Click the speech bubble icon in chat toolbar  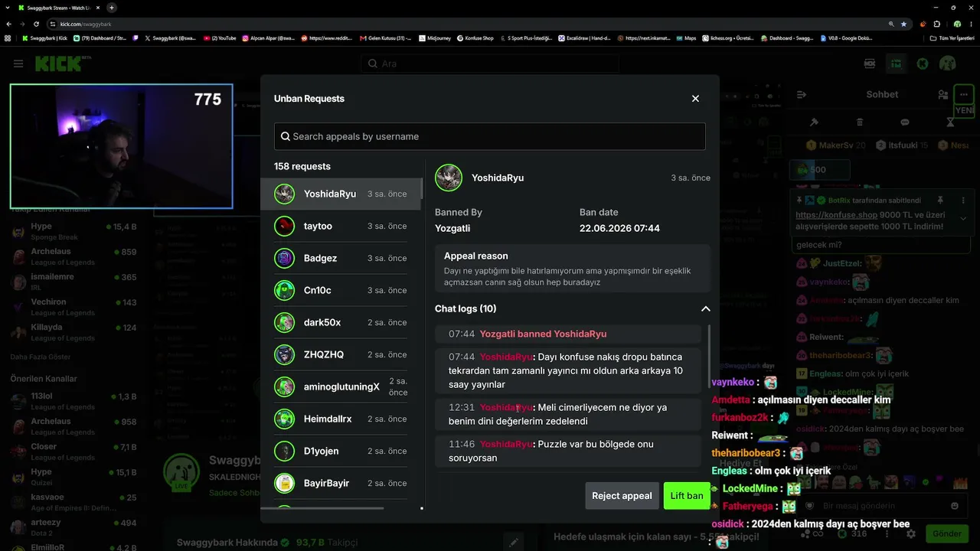point(905,122)
